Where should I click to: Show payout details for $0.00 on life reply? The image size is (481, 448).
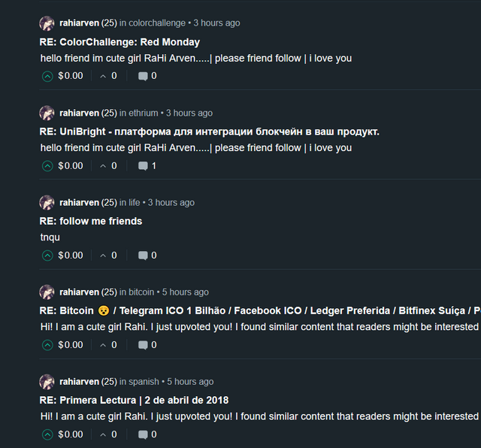(x=71, y=256)
